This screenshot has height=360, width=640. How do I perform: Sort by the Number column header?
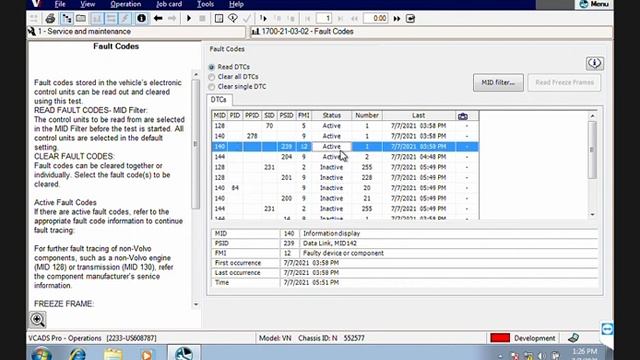[x=367, y=116]
